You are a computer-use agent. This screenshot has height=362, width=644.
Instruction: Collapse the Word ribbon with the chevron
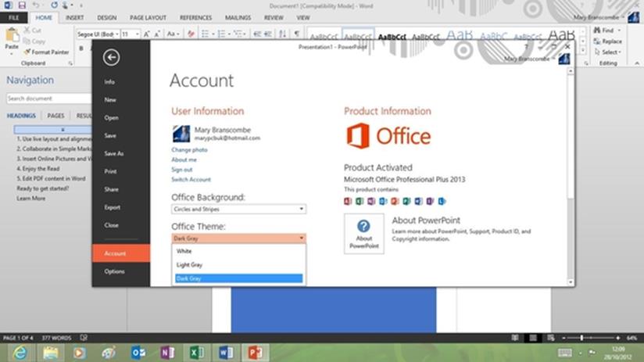pyautogui.click(x=637, y=63)
